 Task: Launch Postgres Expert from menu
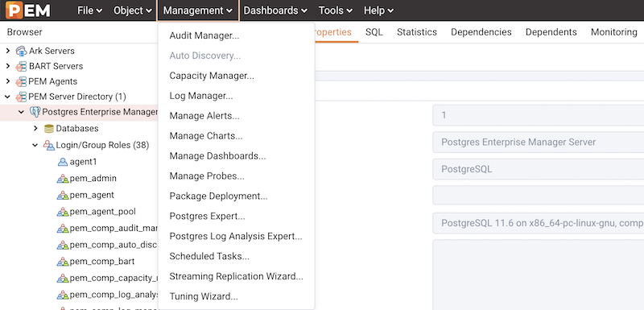click(236, 217)
